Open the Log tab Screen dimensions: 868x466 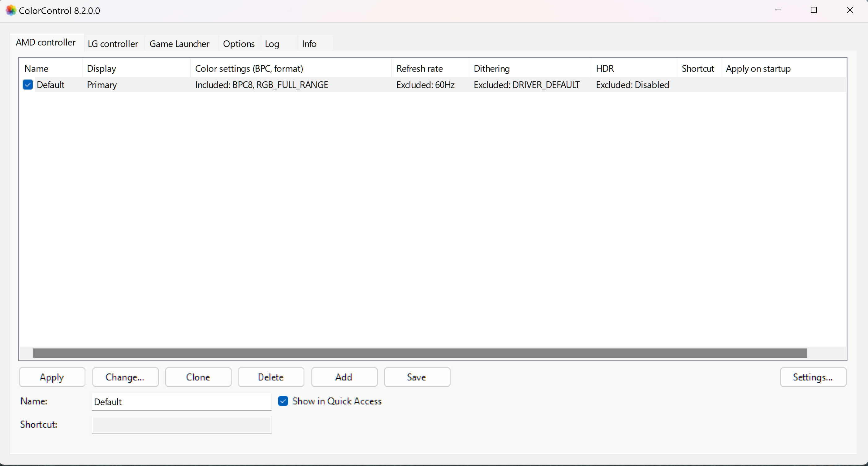(272, 43)
